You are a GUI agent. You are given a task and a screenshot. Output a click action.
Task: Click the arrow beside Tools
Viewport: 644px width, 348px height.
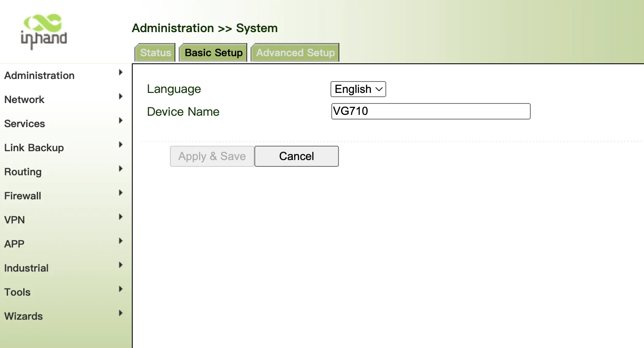coord(121,289)
